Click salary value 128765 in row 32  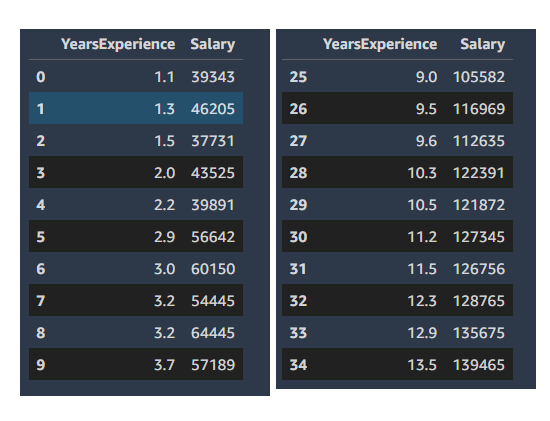click(x=479, y=301)
